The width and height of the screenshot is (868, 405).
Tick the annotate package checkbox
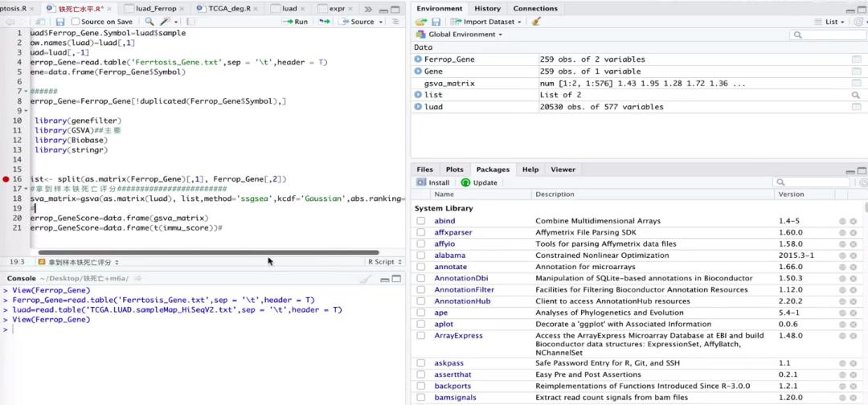coord(421,268)
